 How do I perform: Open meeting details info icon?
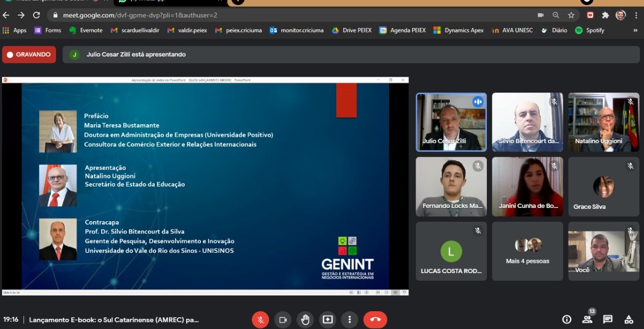click(567, 319)
